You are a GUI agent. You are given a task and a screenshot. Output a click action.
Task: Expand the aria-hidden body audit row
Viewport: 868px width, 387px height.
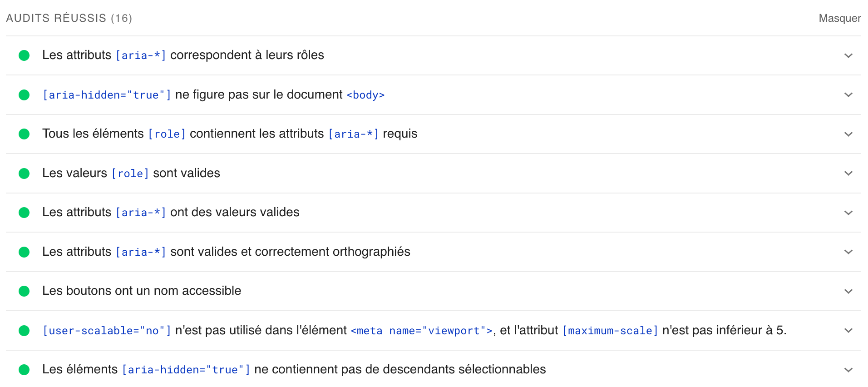coord(848,95)
